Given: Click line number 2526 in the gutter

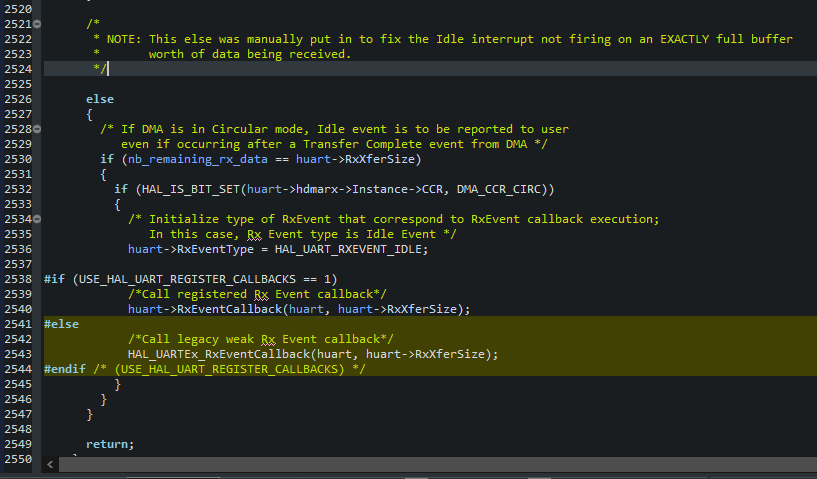Looking at the screenshot, I should click(18, 99).
